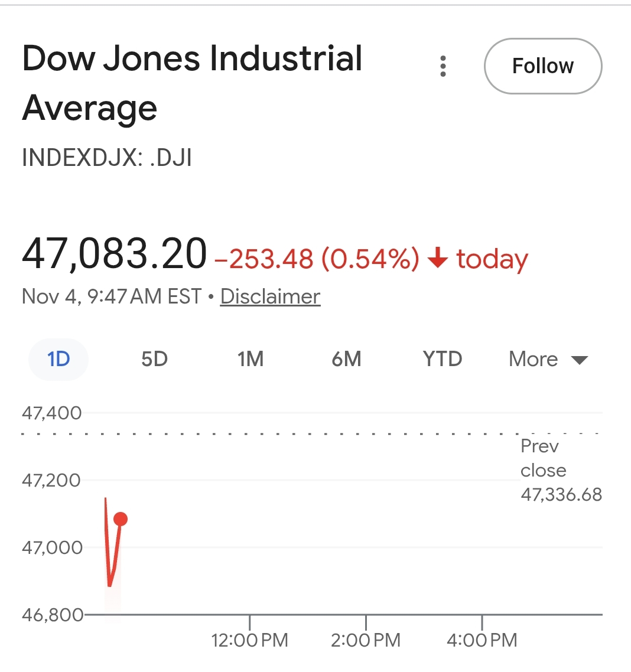Click the 12:00 PM time axis label
This screenshot has height=672, width=631.
249,640
